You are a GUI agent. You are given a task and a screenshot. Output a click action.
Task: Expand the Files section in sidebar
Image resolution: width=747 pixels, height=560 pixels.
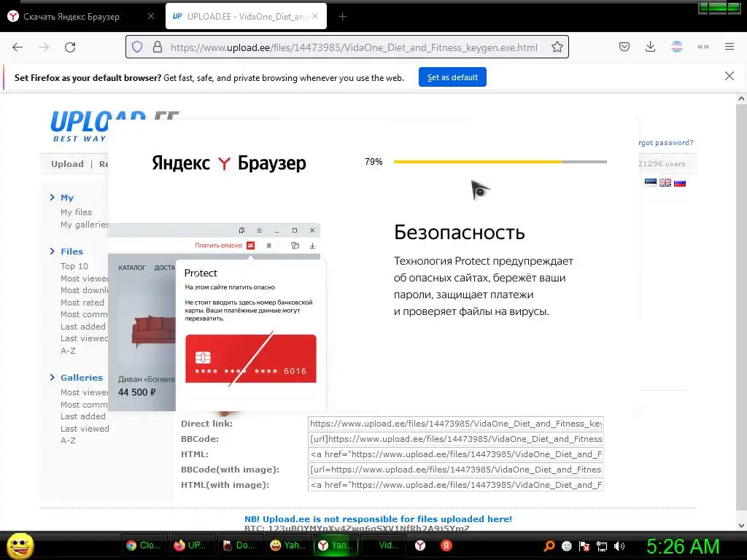coord(53,251)
